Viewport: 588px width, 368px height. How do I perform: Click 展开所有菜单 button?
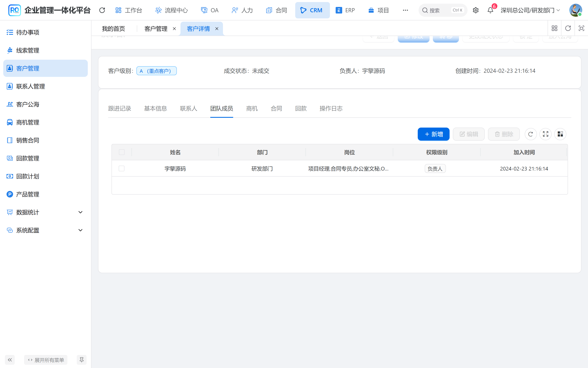(x=46, y=360)
